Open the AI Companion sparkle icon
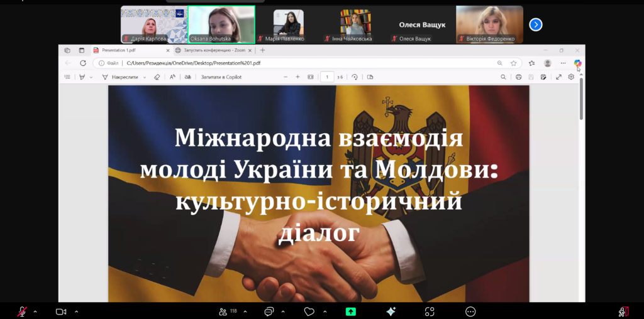This screenshot has height=319, width=644. click(391, 311)
